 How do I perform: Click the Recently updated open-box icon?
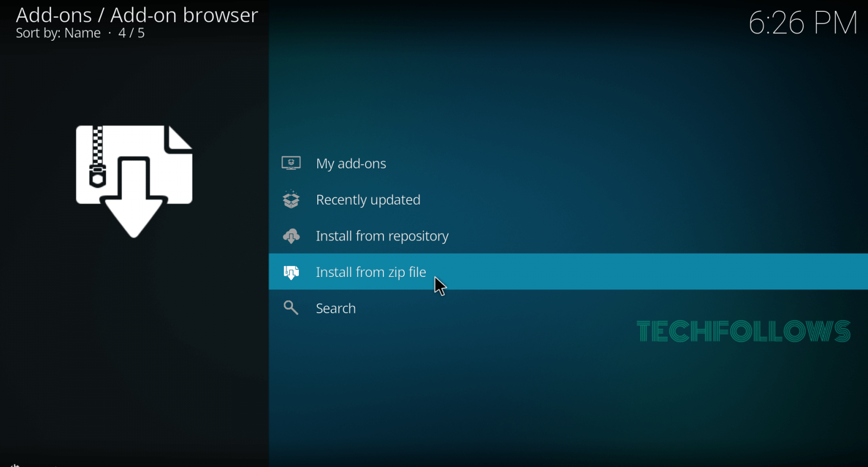291,199
